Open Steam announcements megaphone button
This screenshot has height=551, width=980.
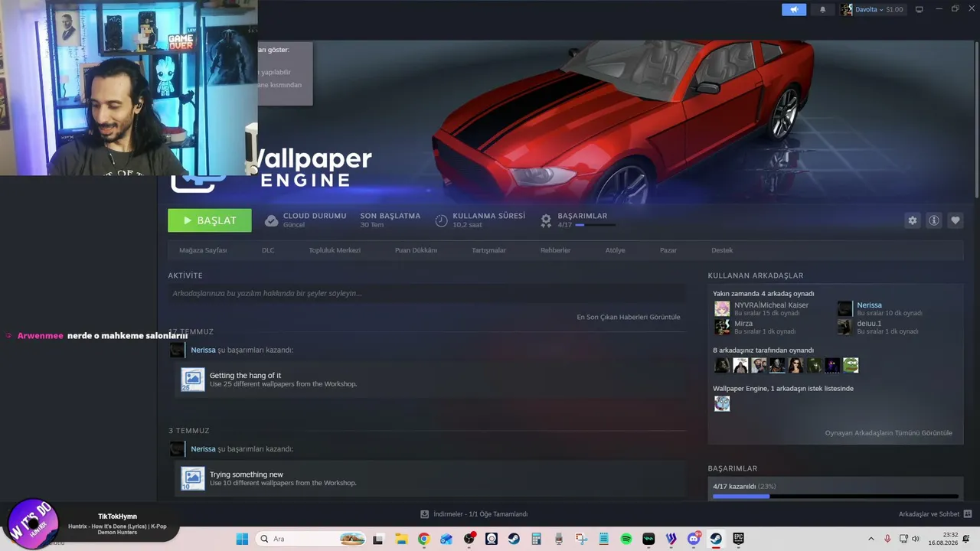click(x=794, y=9)
